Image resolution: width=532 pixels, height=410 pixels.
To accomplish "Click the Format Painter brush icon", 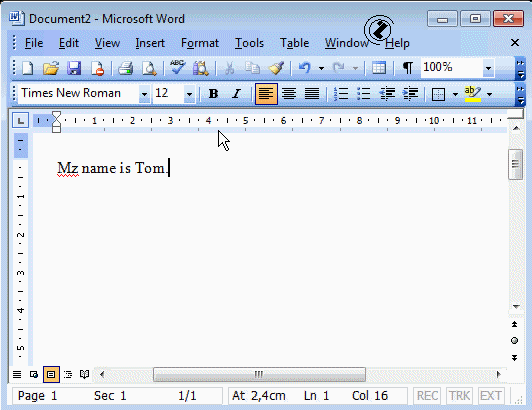I will click(x=277, y=68).
